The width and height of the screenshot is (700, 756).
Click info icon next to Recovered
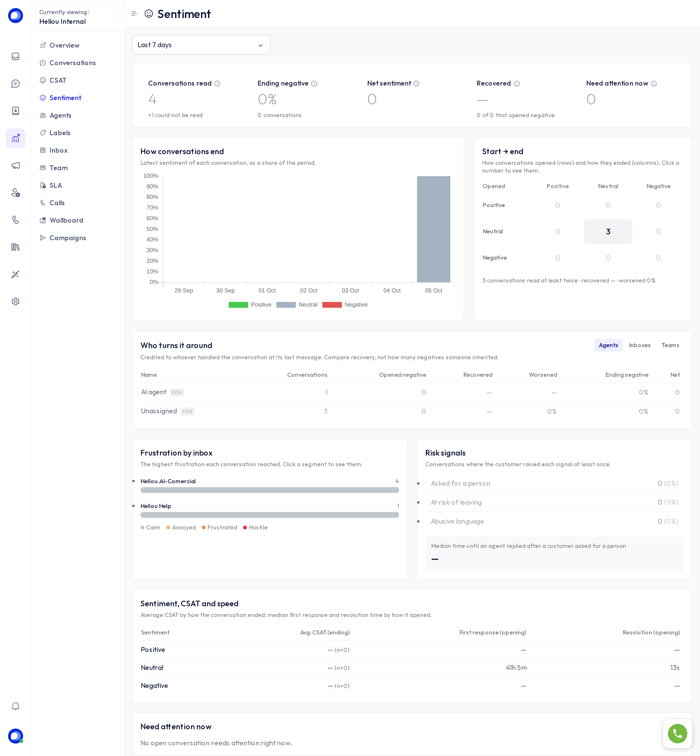click(517, 84)
